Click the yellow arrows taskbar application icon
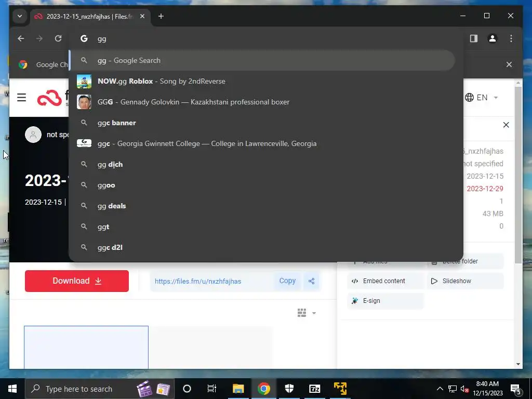Image resolution: width=532 pixels, height=399 pixels. coord(340,389)
